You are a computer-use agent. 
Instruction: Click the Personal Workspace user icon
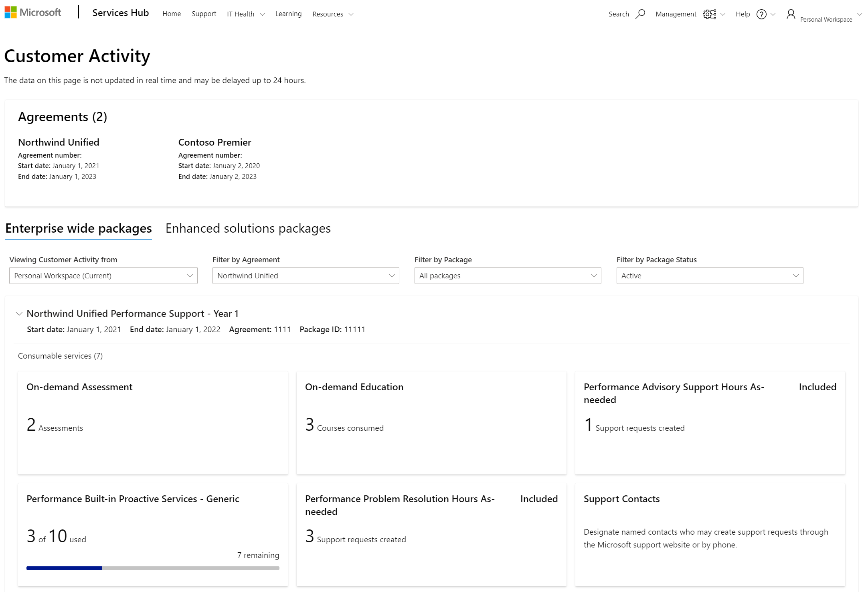coord(791,13)
